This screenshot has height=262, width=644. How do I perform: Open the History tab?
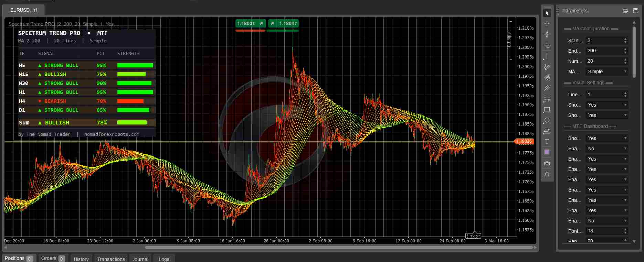81,259
